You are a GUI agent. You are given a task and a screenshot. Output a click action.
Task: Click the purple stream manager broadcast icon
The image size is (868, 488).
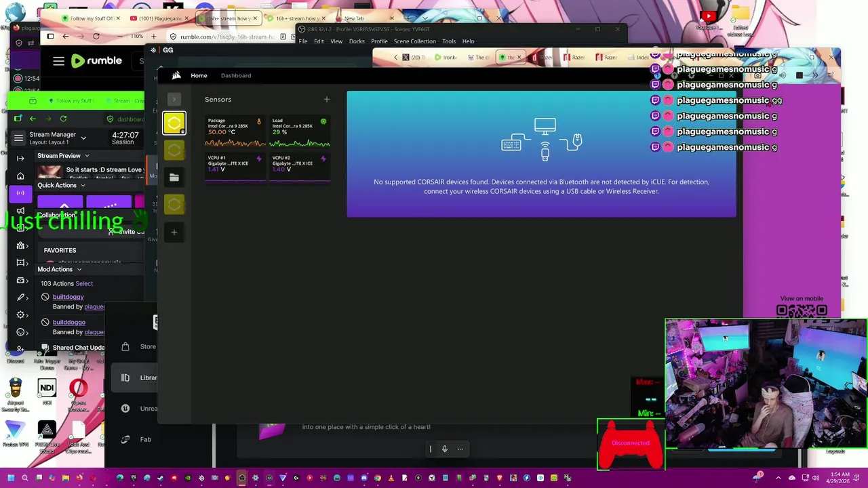[20, 193]
